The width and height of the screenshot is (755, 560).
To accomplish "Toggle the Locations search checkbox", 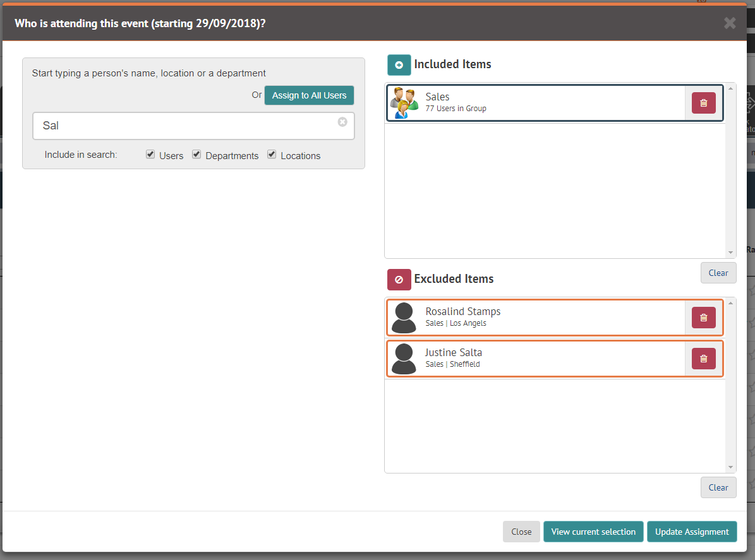I will [272, 155].
